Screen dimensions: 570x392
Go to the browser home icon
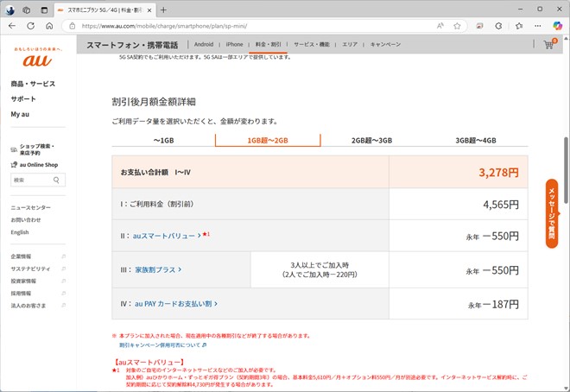tap(49, 26)
